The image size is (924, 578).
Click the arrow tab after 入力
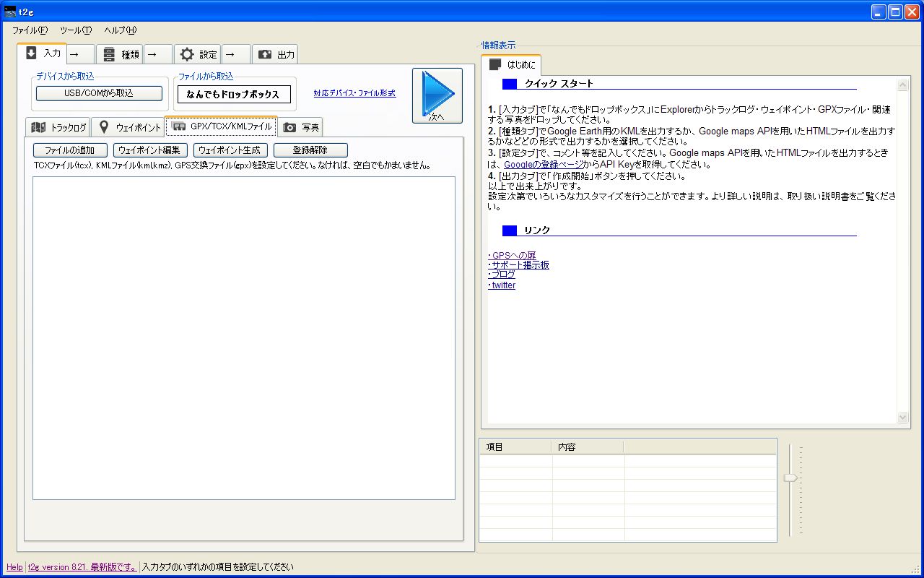point(81,54)
